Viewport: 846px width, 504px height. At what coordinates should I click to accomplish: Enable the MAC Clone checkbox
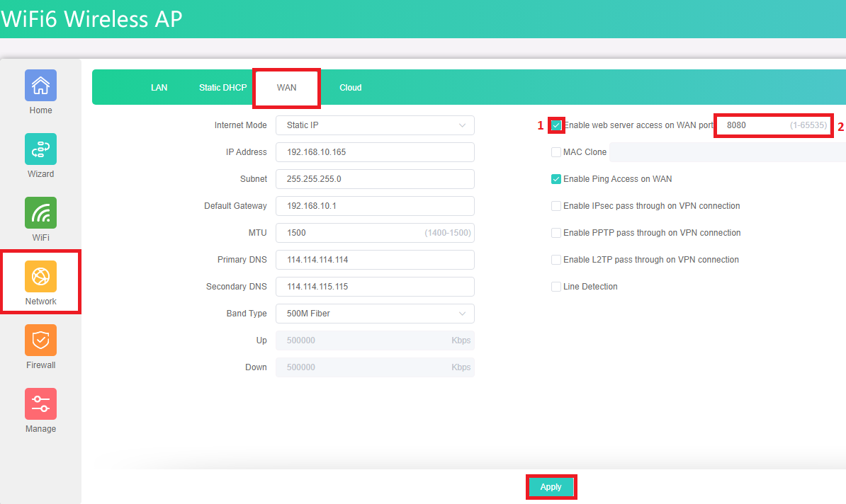coord(556,152)
